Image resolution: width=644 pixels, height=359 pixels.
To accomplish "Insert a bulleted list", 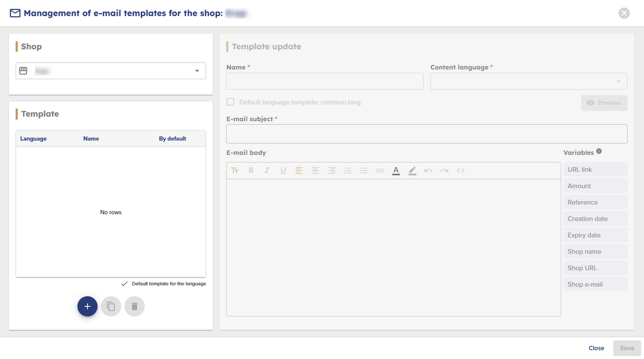I will (363, 170).
